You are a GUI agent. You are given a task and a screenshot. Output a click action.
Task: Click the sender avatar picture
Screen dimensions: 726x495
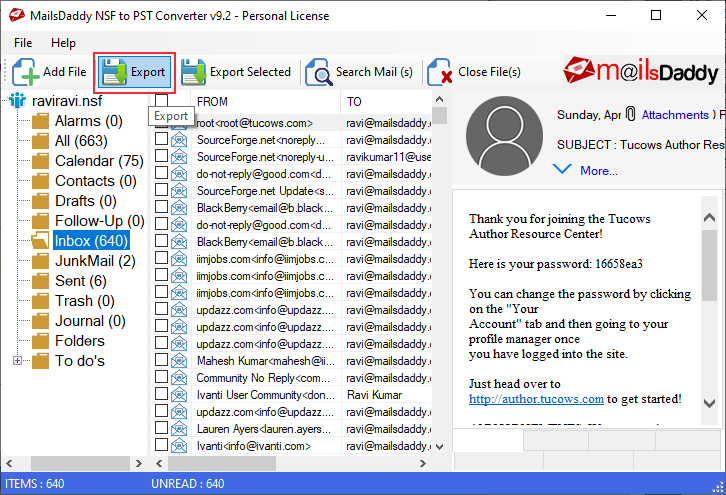coord(504,135)
